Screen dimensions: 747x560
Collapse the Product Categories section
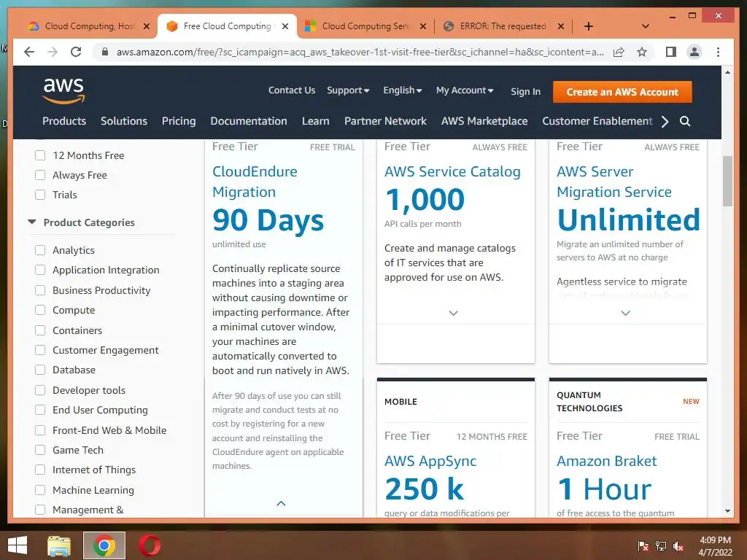32,222
